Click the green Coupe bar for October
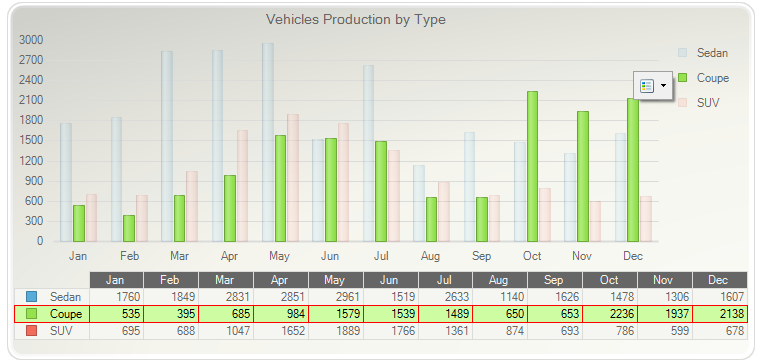This screenshot has width=760, height=363. tap(532, 166)
